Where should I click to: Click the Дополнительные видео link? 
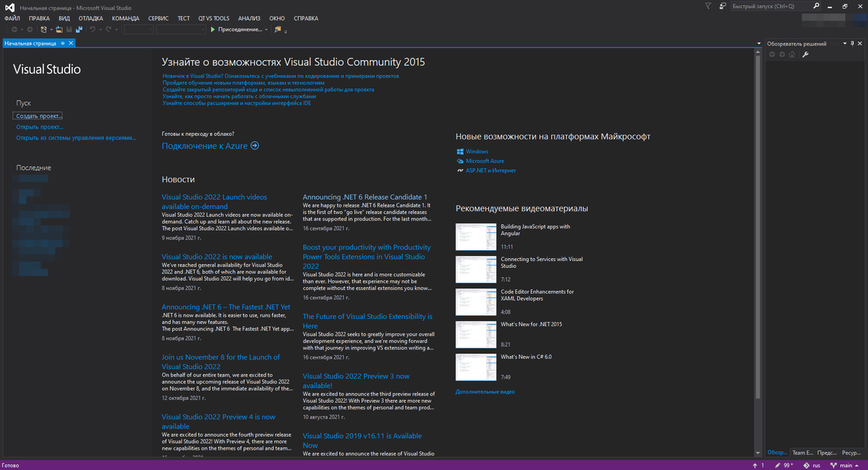click(485, 392)
